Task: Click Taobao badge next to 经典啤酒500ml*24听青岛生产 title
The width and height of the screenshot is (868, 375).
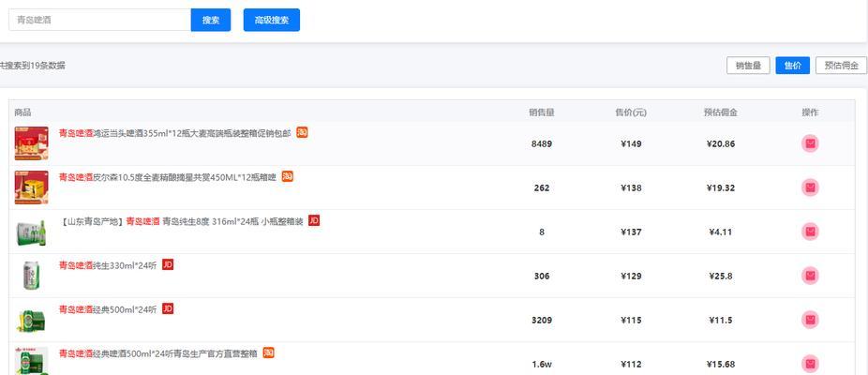Action: pyautogui.click(x=268, y=352)
